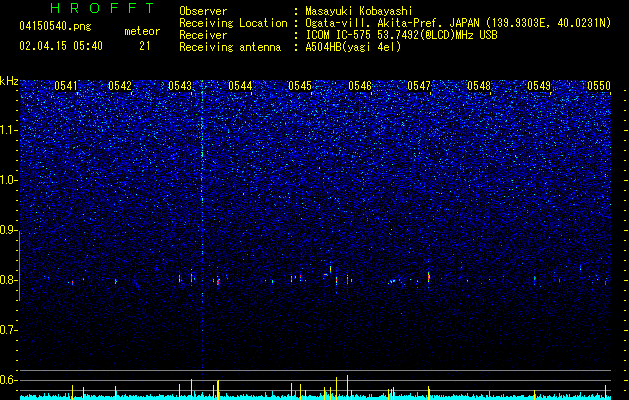This screenshot has height=400, width=629.
Task: Click the 'Receiver' field label
Action: [203, 35]
